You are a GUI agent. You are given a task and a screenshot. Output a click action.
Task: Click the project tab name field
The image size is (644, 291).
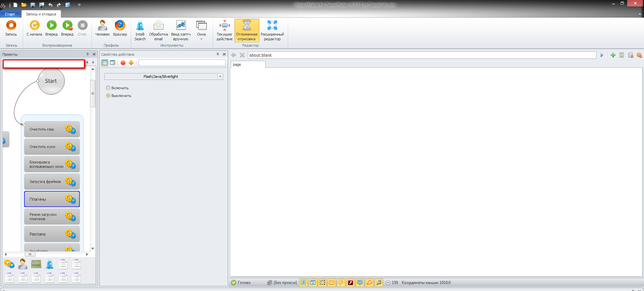44,64
